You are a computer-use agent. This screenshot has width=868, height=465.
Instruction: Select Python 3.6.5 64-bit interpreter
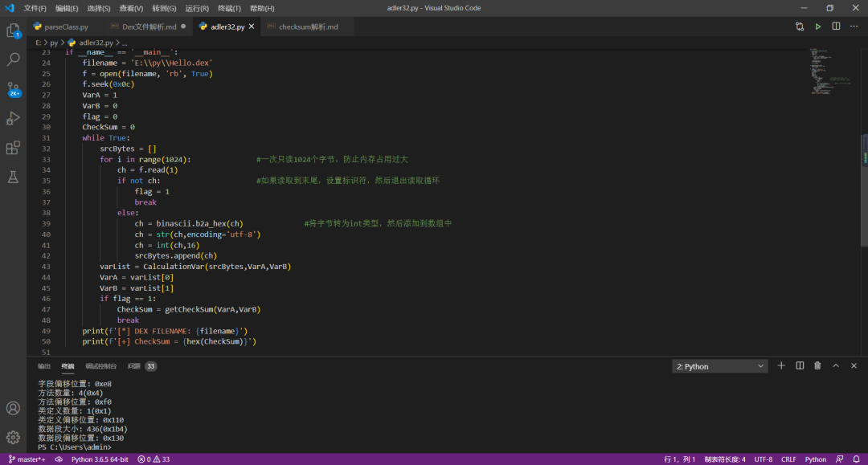tap(100, 459)
